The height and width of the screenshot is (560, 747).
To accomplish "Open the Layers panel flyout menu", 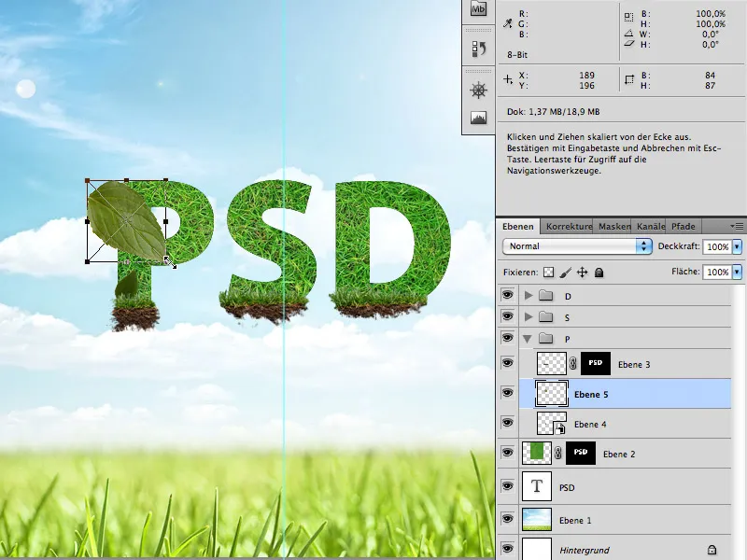I will 737,225.
